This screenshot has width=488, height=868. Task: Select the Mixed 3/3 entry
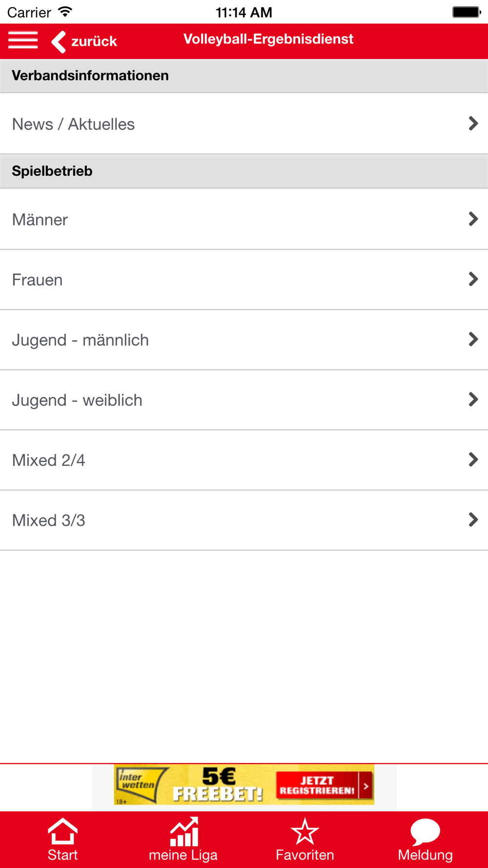(x=244, y=520)
